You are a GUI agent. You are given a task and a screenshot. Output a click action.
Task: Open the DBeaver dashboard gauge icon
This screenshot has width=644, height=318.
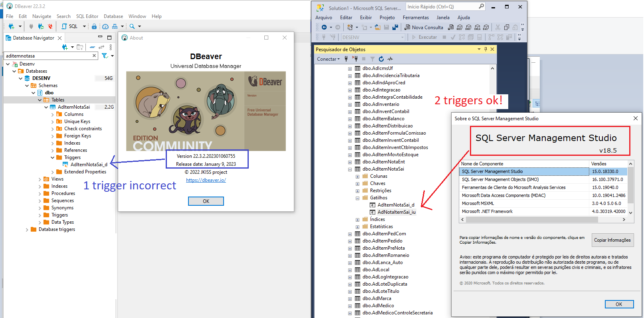(x=105, y=26)
